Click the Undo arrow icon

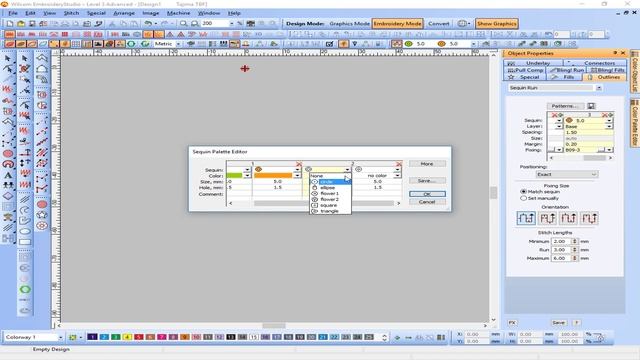coord(149,24)
